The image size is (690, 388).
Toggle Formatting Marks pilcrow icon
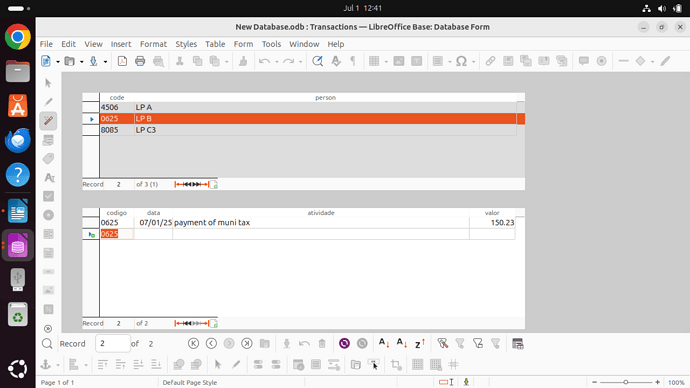(353, 61)
